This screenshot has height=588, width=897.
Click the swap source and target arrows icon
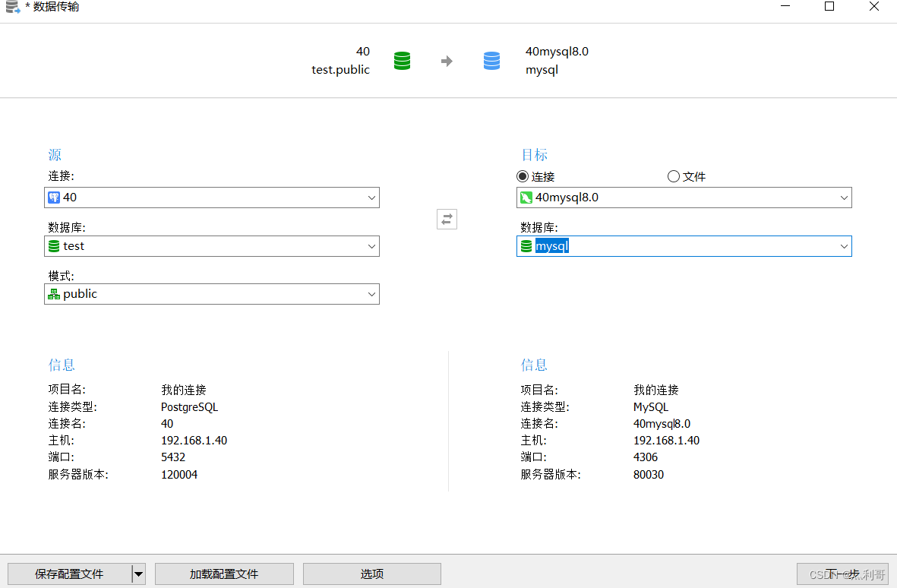(x=447, y=219)
